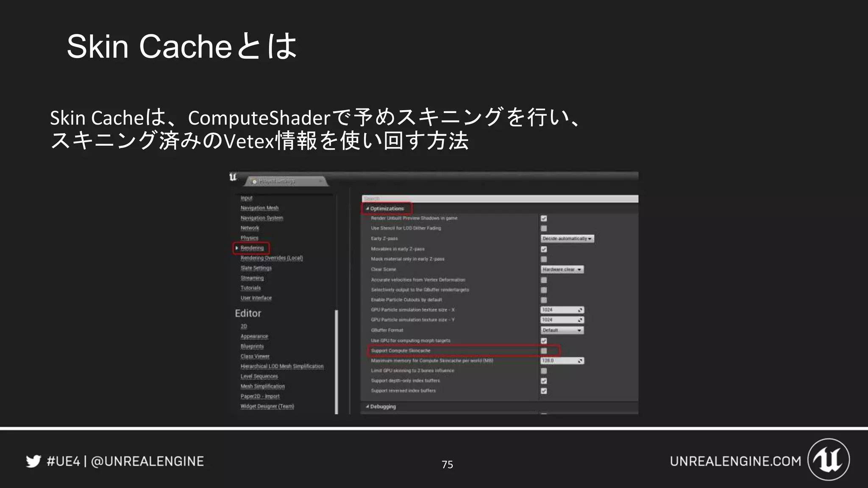Image resolution: width=868 pixels, height=488 pixels.
Task: Enable Accurate velocities from Vertex Deformation
Action: click(544, 280)
